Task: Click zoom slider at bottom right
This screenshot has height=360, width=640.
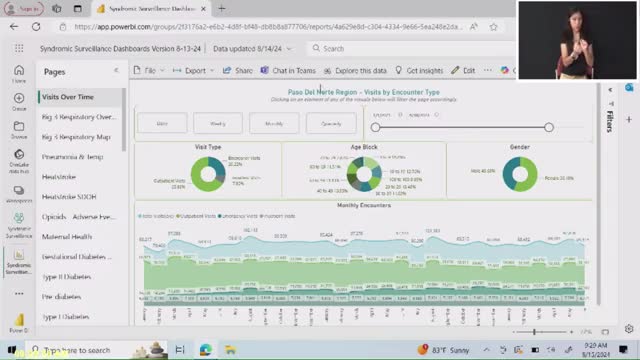Action: (542, 332)
